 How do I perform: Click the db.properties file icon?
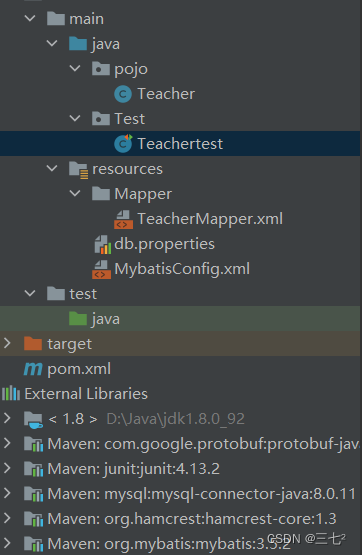(x=103, y=244)
